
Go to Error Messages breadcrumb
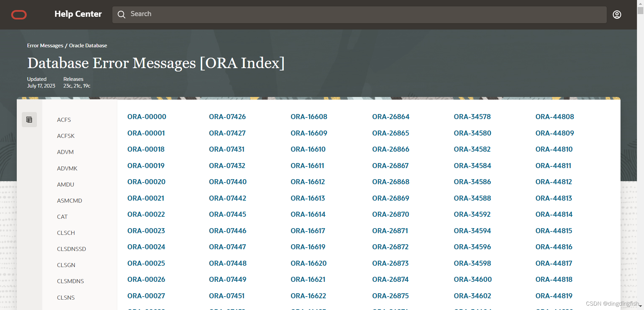[x=45, y=46]
